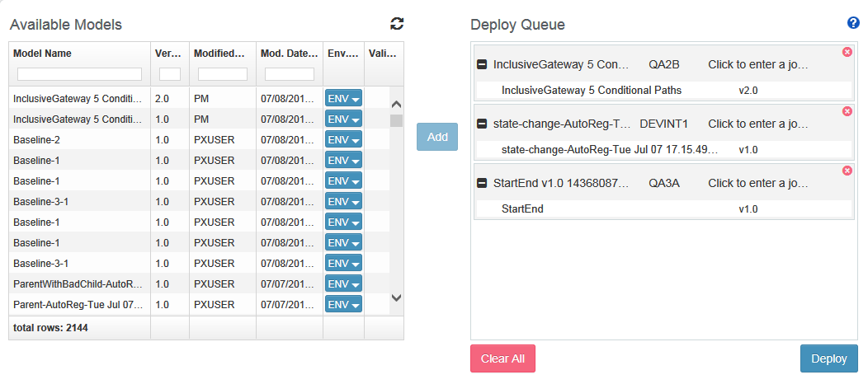Screen dimensions: 868x384
Task: Open ENV dropdown for InclusiveGateway version 2.0
Action: pyautogui.click(x=343, y=98)
